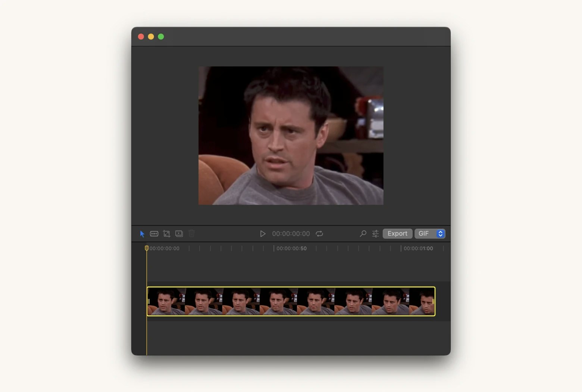Click the video preview image

(291, 136)
